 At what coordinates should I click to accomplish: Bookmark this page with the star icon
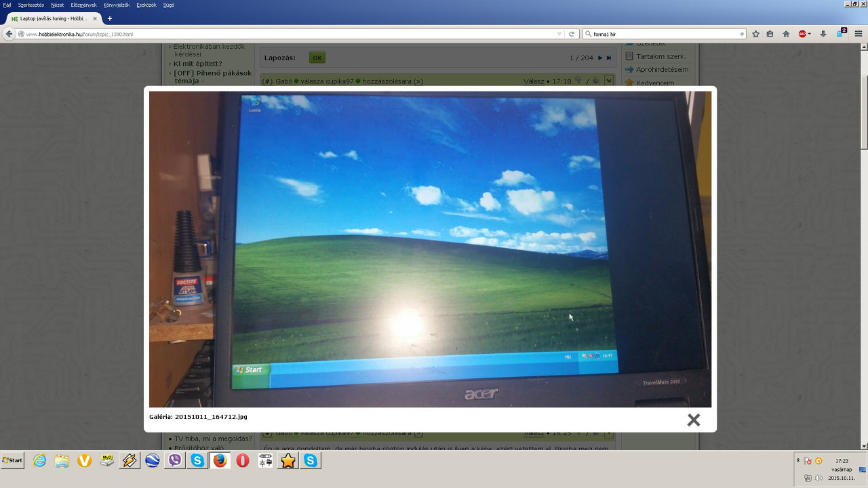pyautogui.click(x=755, y=34)
